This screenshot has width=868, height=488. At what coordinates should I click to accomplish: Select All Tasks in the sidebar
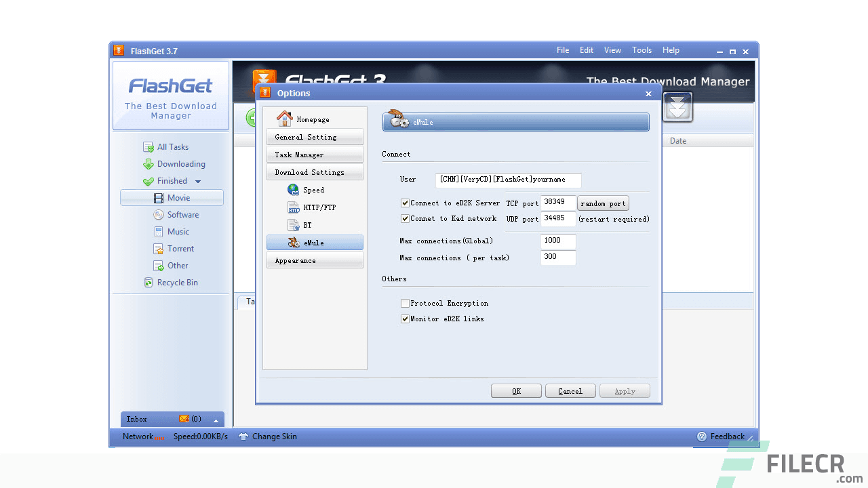(173, 147)
